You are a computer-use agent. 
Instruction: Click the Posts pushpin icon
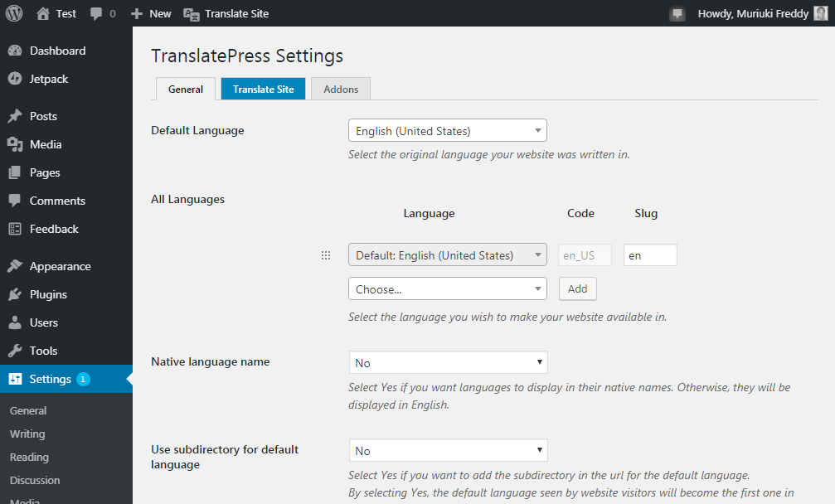coord(15,116)
